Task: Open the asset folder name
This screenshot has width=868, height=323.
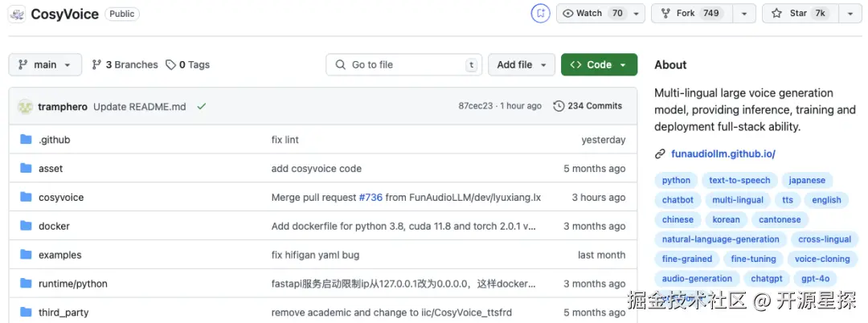Action: [x=51, y=169]
